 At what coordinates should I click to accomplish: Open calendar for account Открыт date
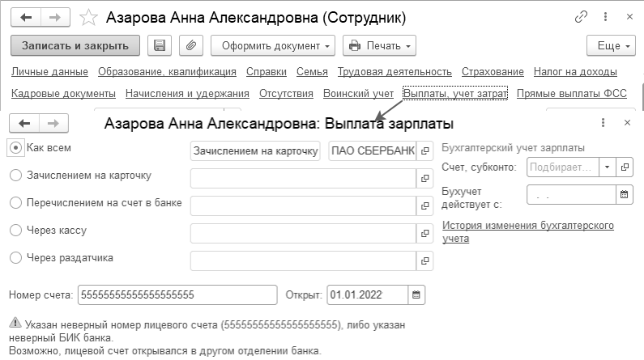(416, 294)
